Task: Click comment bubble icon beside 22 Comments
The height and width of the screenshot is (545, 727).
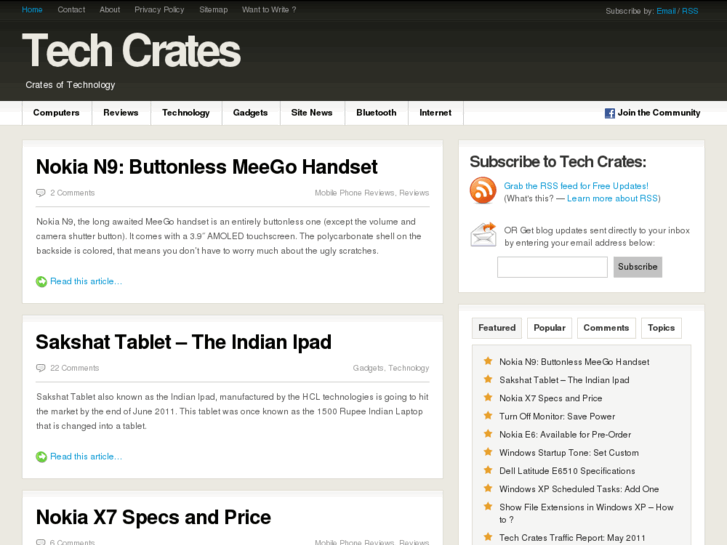Action: click(41, 368)
